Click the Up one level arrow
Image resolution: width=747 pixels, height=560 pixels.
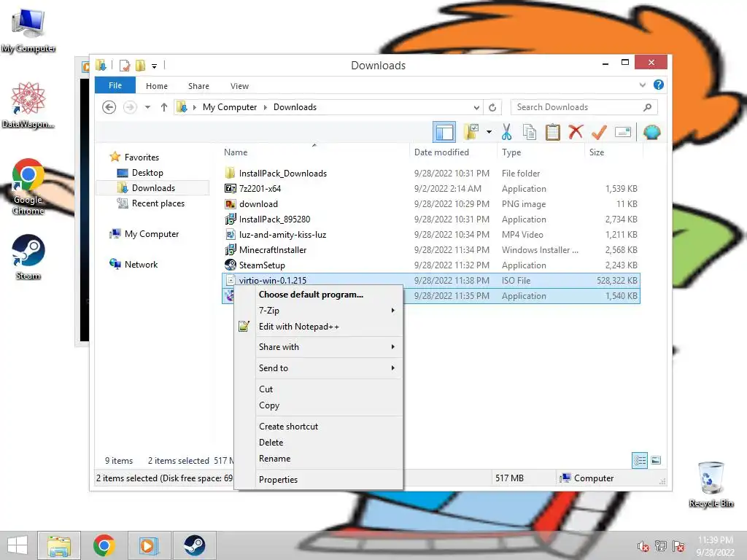pyautogui.click(x=164, y=107)
